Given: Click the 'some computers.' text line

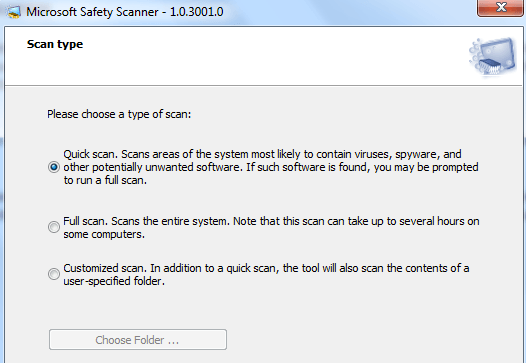Looking at the screenshot, I should [x=104, y=234].
